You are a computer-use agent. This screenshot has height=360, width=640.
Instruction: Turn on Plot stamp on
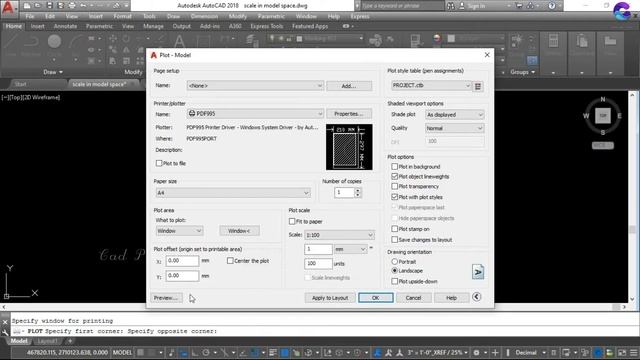tap(394, 229)
